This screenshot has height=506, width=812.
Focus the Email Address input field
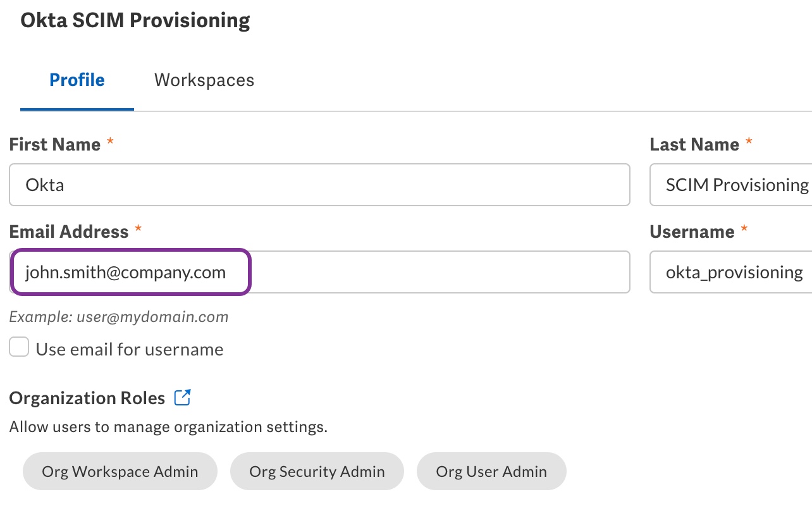tap(319, 272)
